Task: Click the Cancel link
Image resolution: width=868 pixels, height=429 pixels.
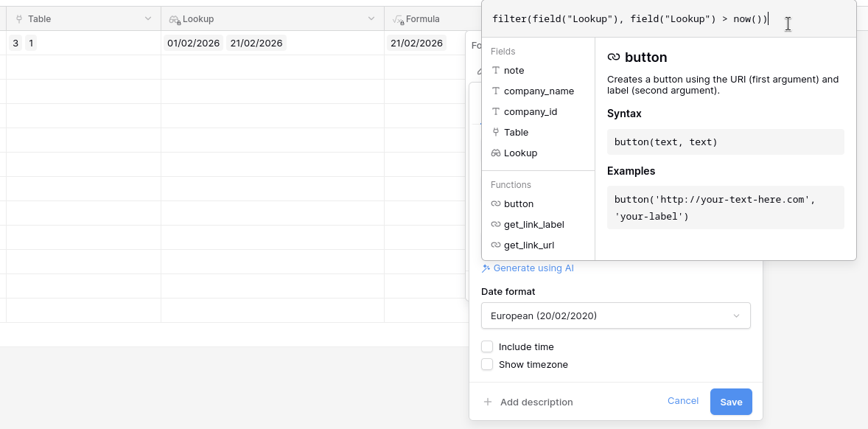Action: pyautogui.click(x=682, y=401)
